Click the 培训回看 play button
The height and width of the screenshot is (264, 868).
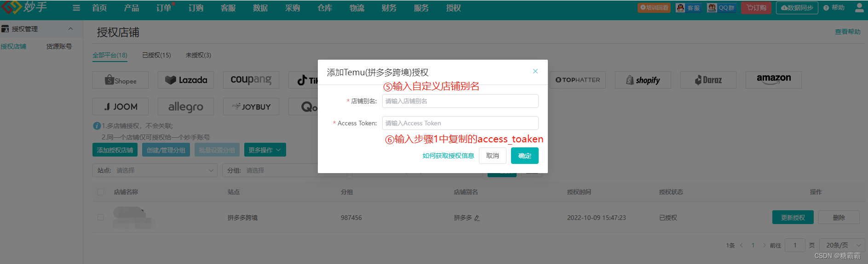pyautogui.click(x=654, y=8)
